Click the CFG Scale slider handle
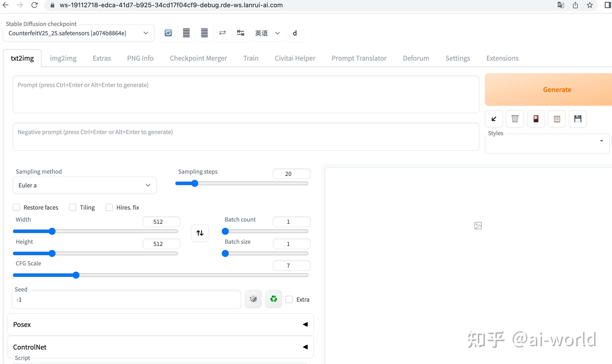612x364 pixels. (76, 275)
